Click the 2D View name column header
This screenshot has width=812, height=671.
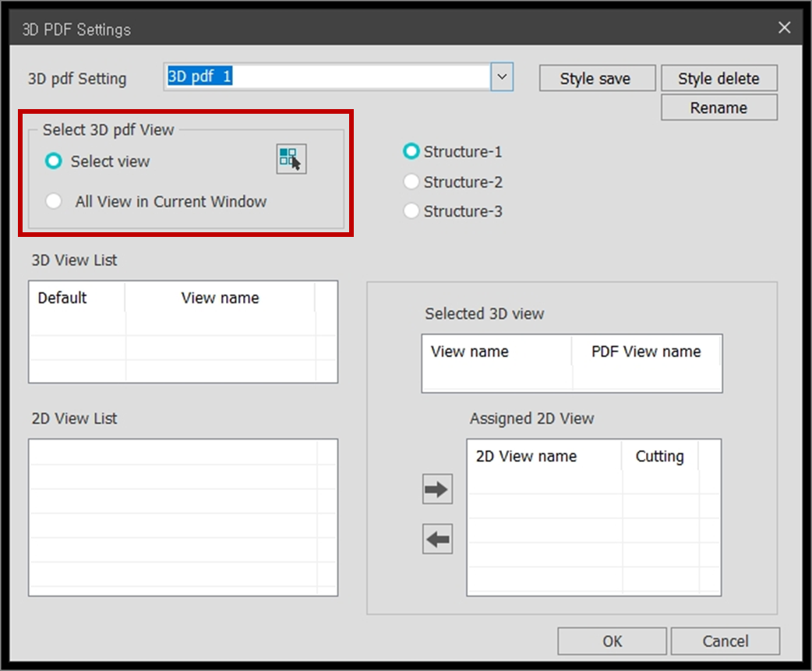(x=544, y=456)
